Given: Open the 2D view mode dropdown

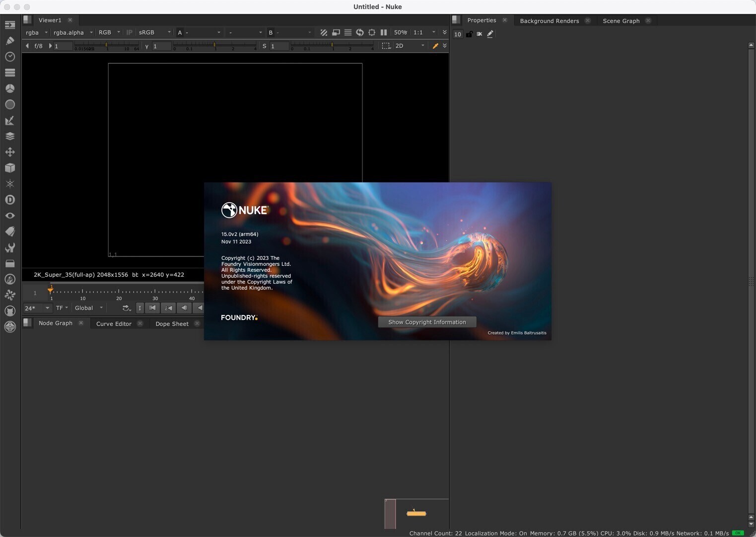Looking at the screenshot, I should [x=410, y=46].
